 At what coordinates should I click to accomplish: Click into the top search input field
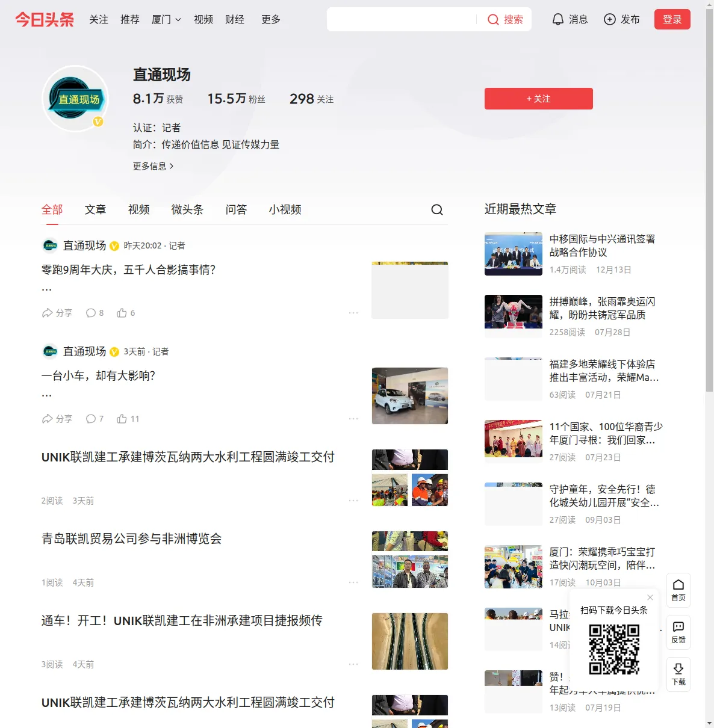[402, 19]
